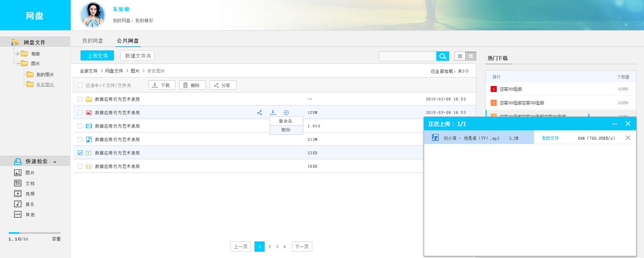Check the folder row checkbox
Image resolution: width=644 pixels, height=258 pixels.
coord(80,99)
